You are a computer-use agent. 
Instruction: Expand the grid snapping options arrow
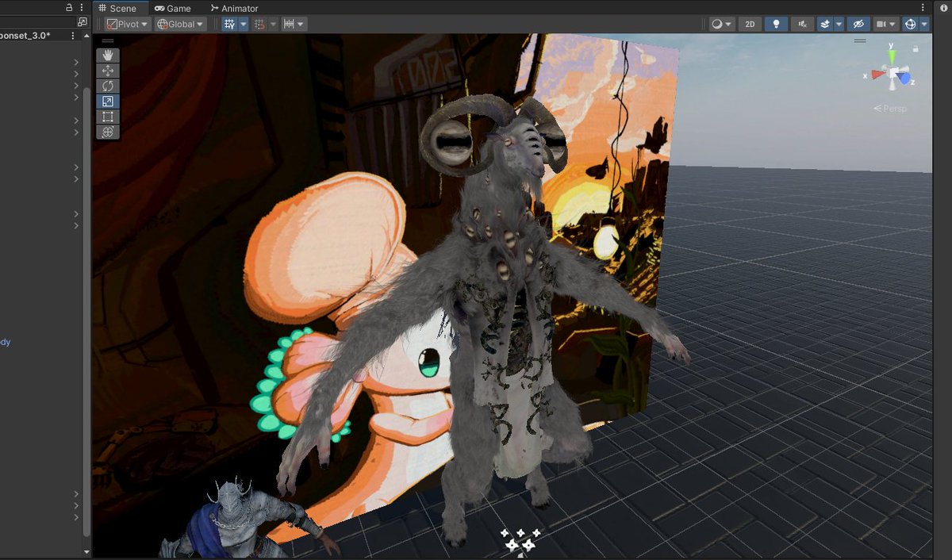[x=244, y=24]
